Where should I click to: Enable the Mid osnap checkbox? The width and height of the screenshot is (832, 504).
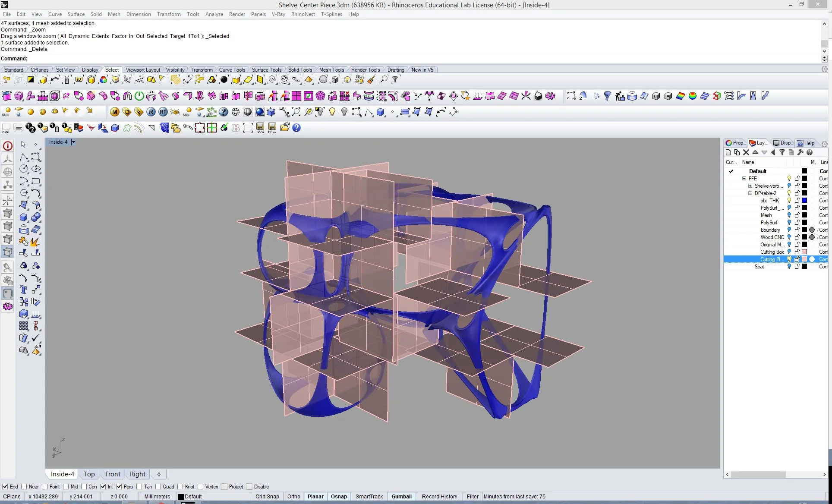[66, 486]
